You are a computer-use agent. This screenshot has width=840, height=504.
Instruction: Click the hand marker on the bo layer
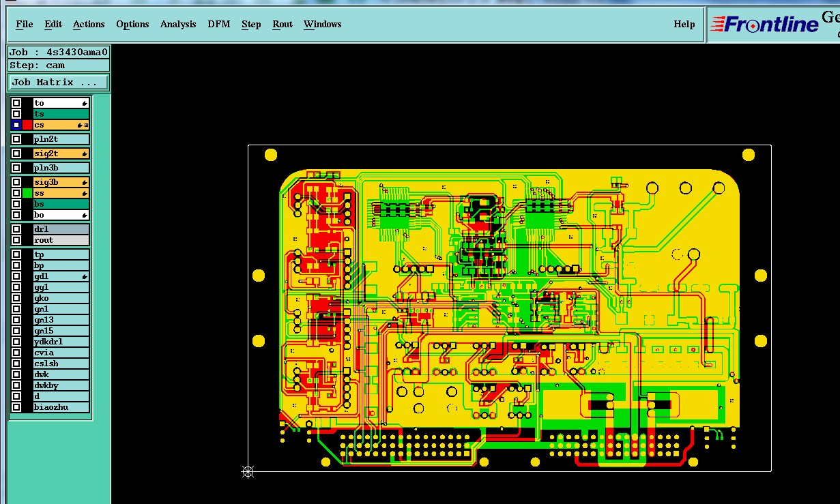(x=85, y=216)
